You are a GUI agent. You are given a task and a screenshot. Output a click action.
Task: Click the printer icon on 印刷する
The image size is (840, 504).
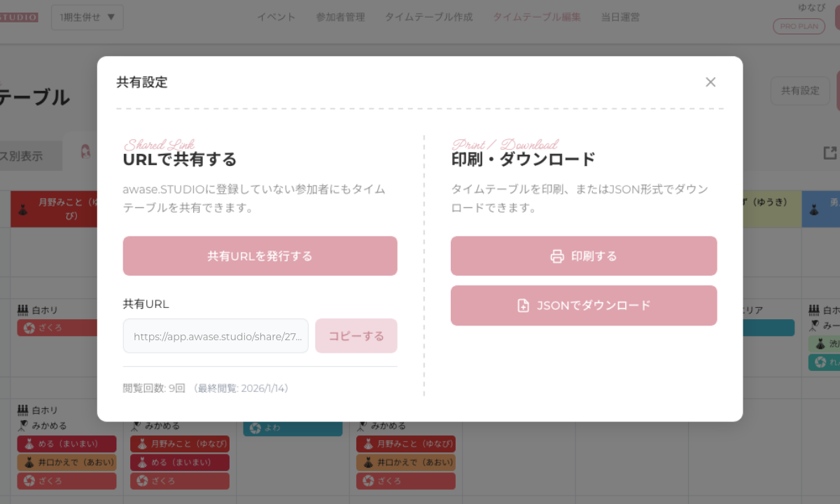pyautogui.click(x=557, y=256)
